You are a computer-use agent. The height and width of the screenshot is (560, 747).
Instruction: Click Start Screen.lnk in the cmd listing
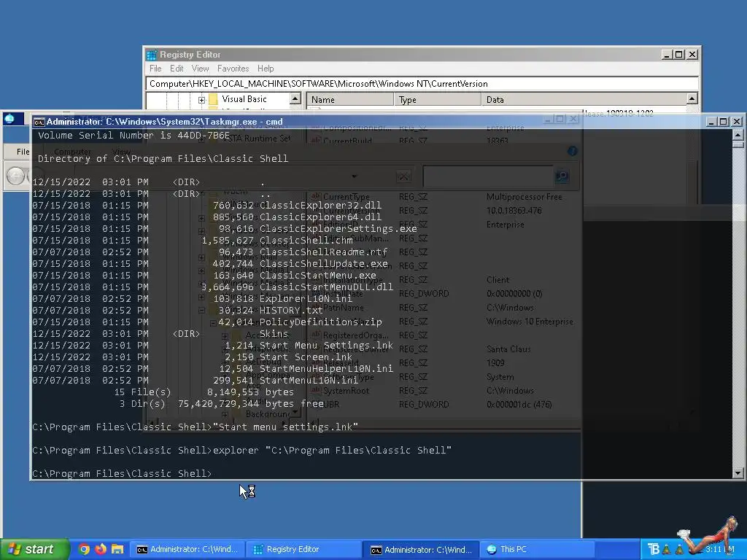[x=306, y=357]
